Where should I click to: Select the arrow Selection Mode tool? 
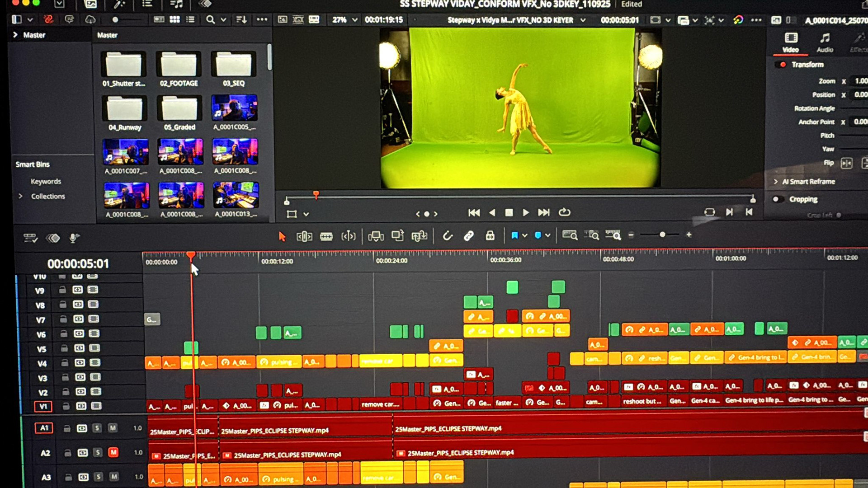(x=282, y=236)
